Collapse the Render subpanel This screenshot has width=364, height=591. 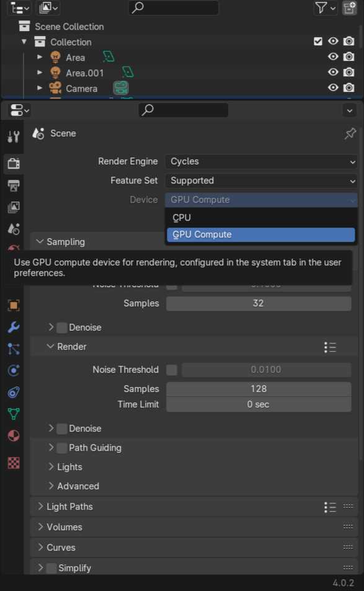point(50,346)
